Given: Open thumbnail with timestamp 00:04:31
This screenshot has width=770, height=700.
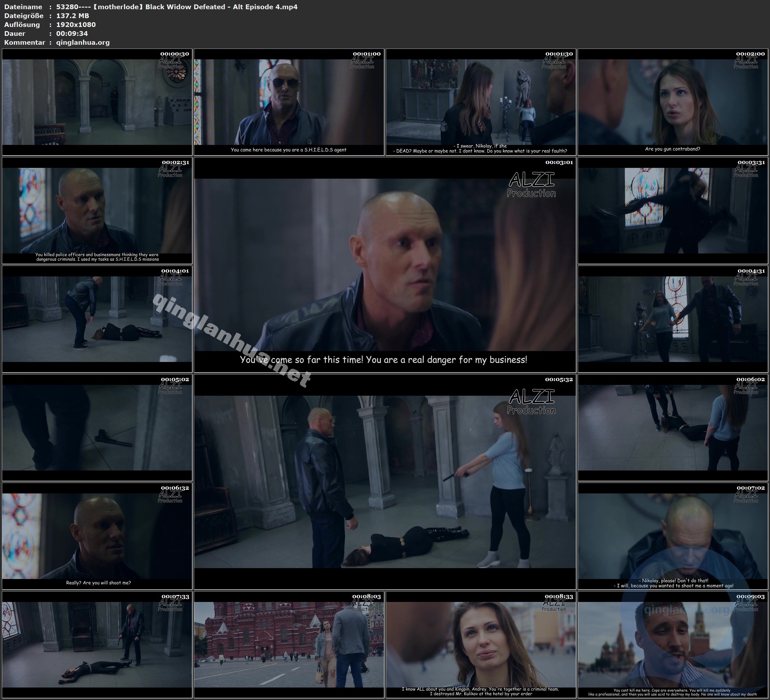Looking at the screenshot, I should tap(673, 319).
